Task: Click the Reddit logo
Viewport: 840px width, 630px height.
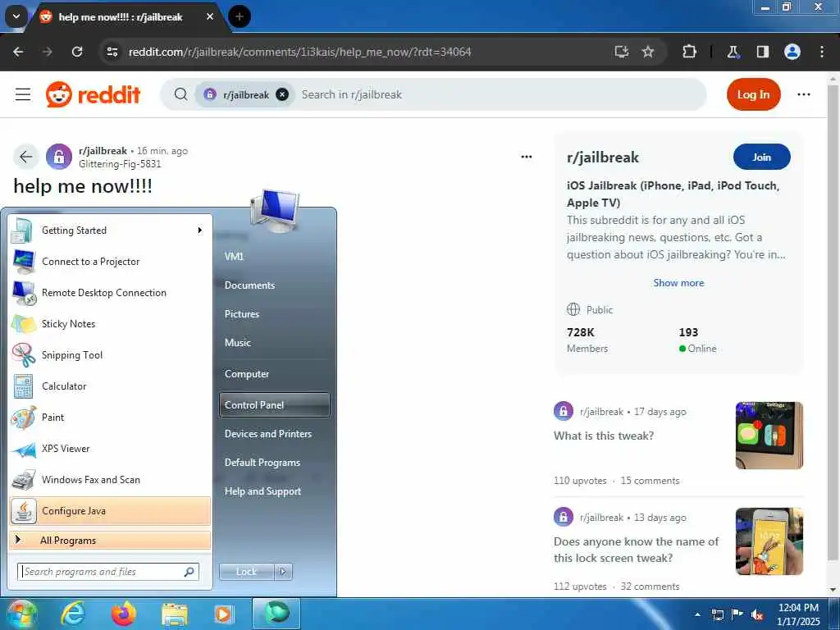Action: pyautogui.click(x=94, y=95)
